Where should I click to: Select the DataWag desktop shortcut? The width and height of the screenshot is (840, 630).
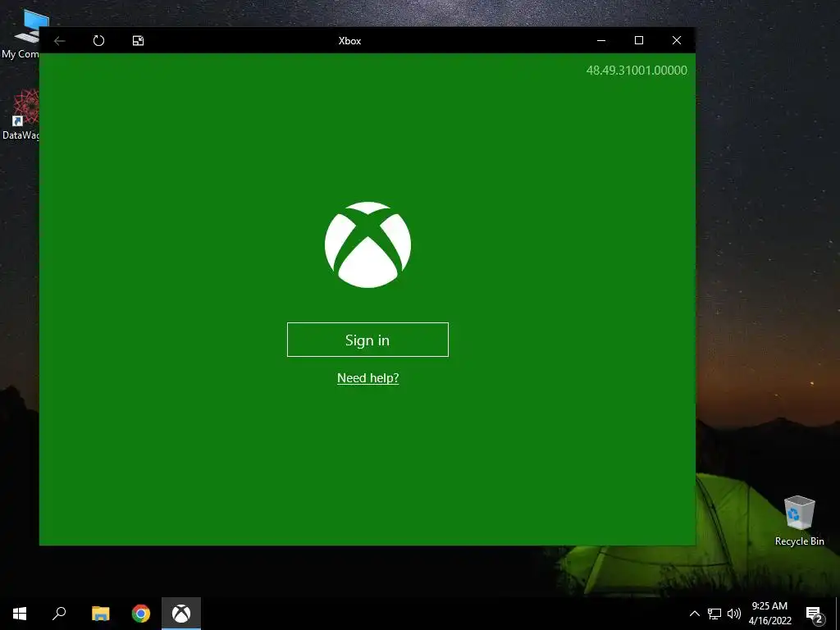[x=21, y=115]
